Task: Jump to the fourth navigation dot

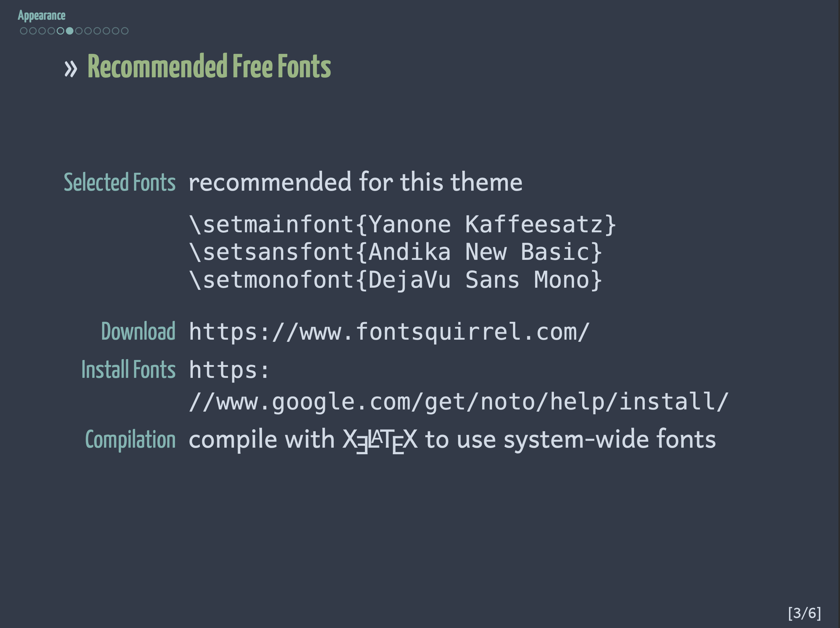Action: [51, 31]
